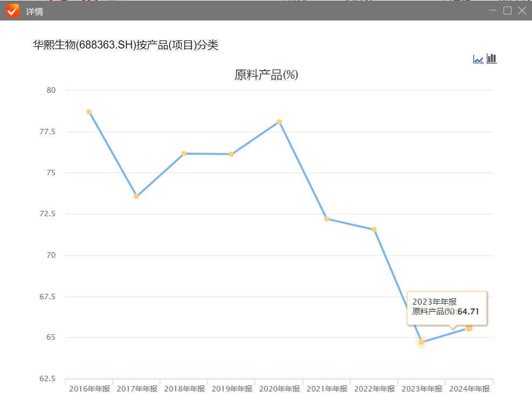532x399 pixels.
Task: Click the 62.5 y-axis label
Action: (47, 379)
